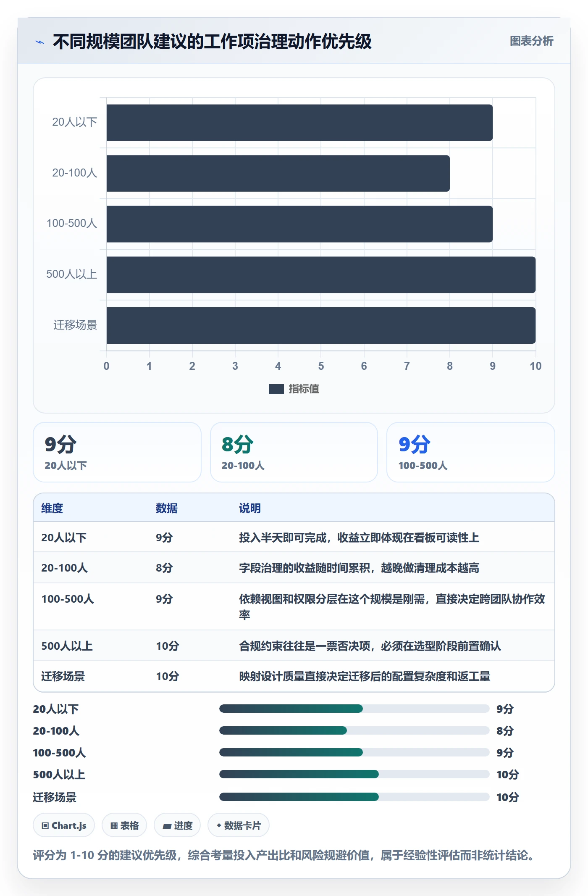
Task: Click the 20-100人 bar in chart
Action: point(278,173)
